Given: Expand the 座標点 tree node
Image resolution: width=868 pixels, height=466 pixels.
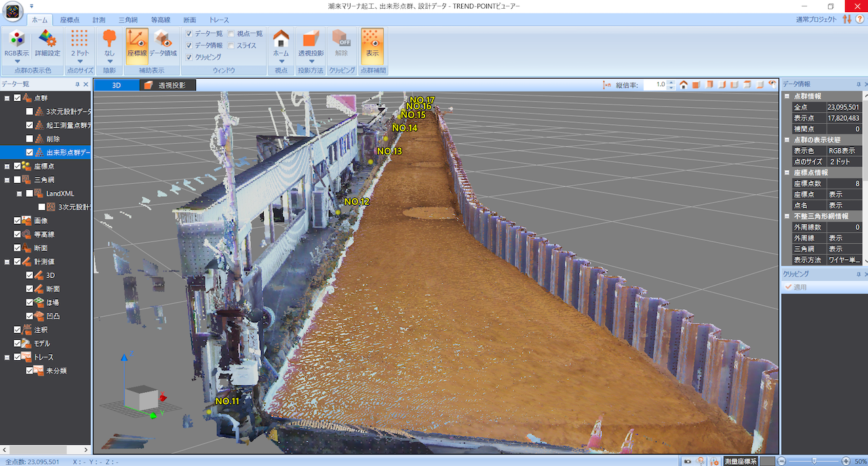Looking at the screenshot, I should (x=7, y=166).
